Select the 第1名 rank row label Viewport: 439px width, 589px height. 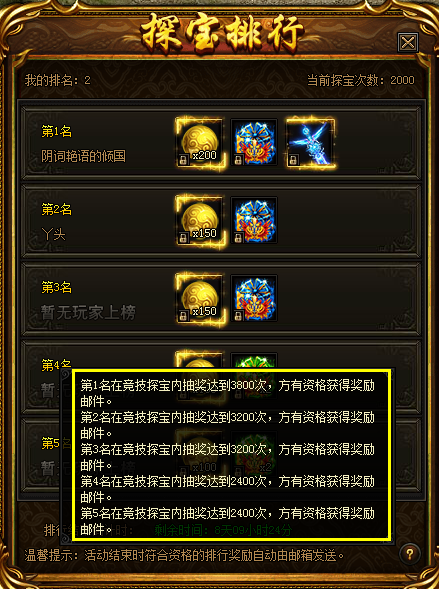pos(56,131)
